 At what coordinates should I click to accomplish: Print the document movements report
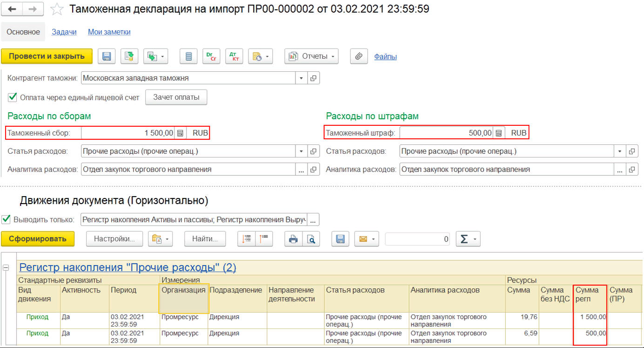(293, 239)
